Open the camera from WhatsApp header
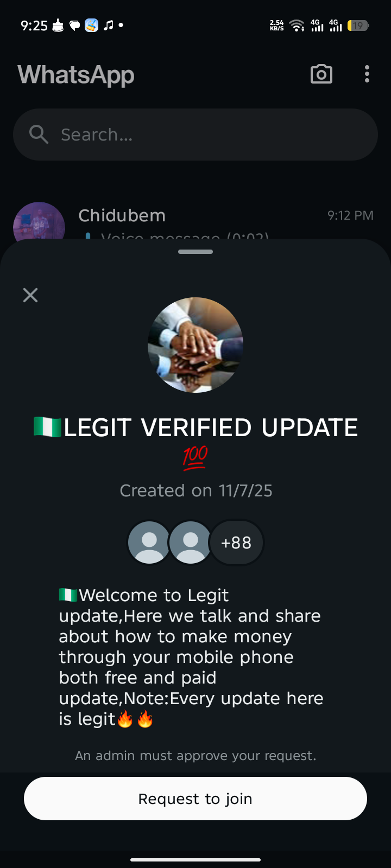Viewport: 391px width, 868px height. [x=321, y=74]
